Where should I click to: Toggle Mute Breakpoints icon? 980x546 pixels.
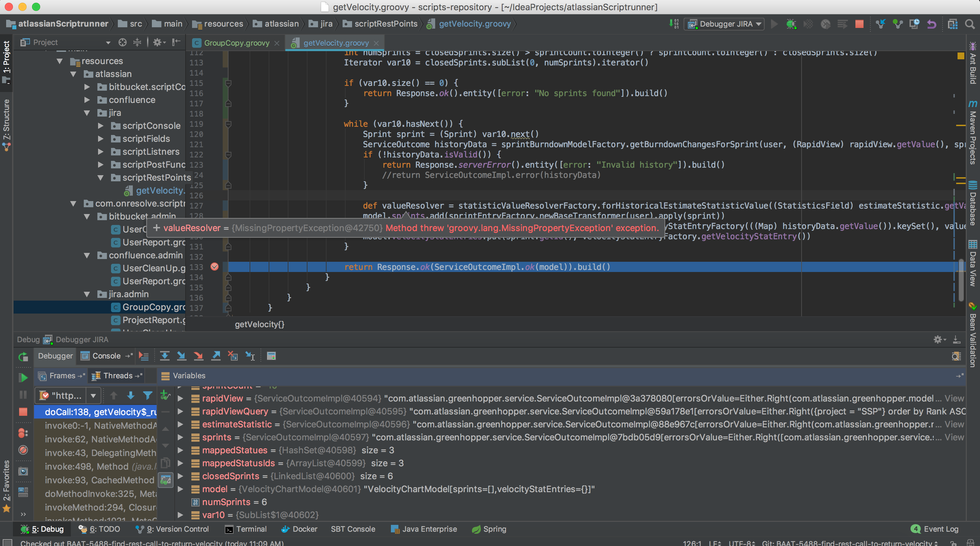[x=23, y=450]
